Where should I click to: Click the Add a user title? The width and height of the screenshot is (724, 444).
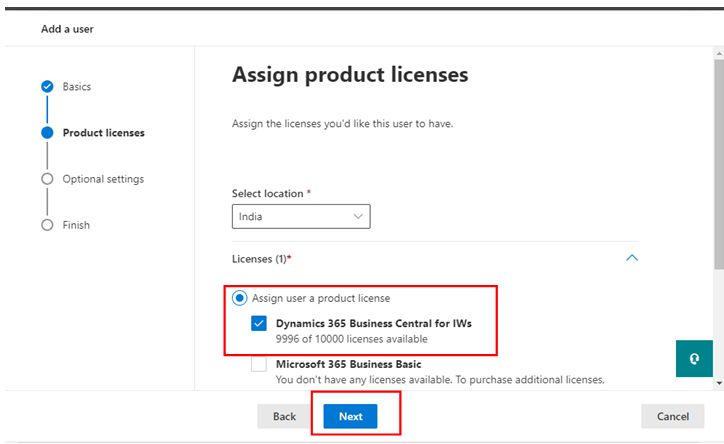coord(67,29)
